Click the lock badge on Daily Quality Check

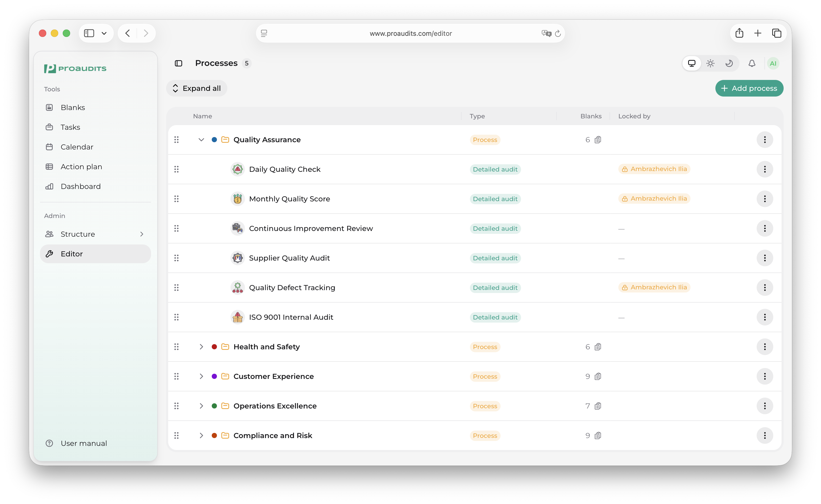tap(654, 169)
